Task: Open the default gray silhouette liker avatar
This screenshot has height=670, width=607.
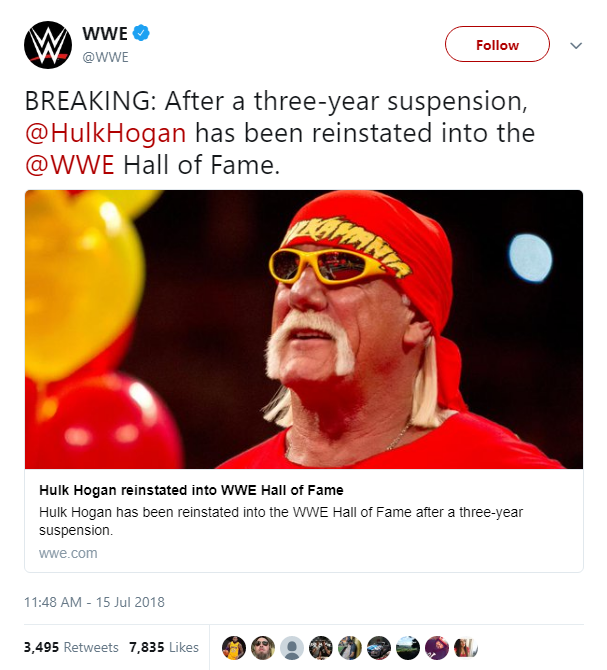Action: pyautogui.click(x=292, y=647)
